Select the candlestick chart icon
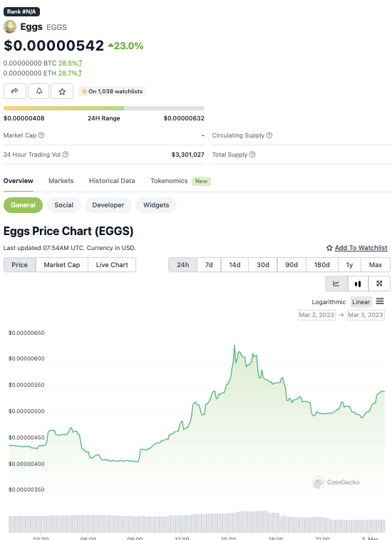The image size is (392, 540). 358,284
